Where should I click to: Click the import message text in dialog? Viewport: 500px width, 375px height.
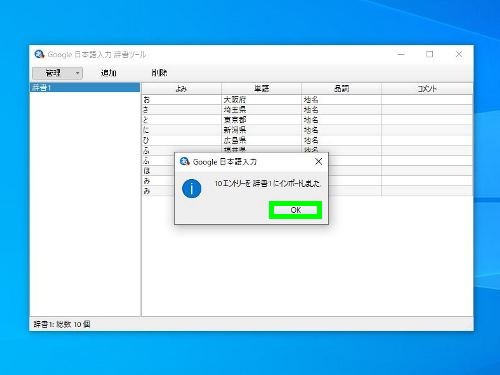[x=267, y=183]
